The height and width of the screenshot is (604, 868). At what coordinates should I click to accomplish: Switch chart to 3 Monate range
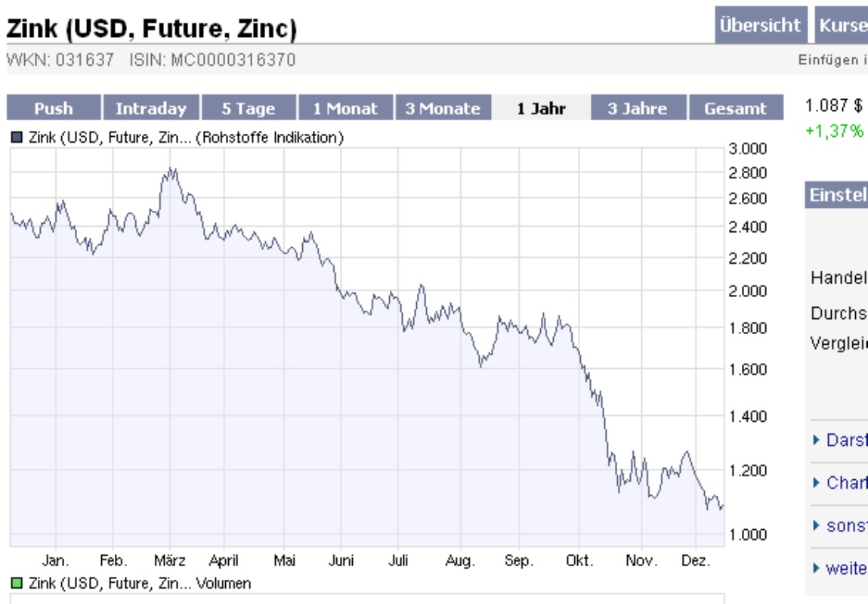(443, 108)
